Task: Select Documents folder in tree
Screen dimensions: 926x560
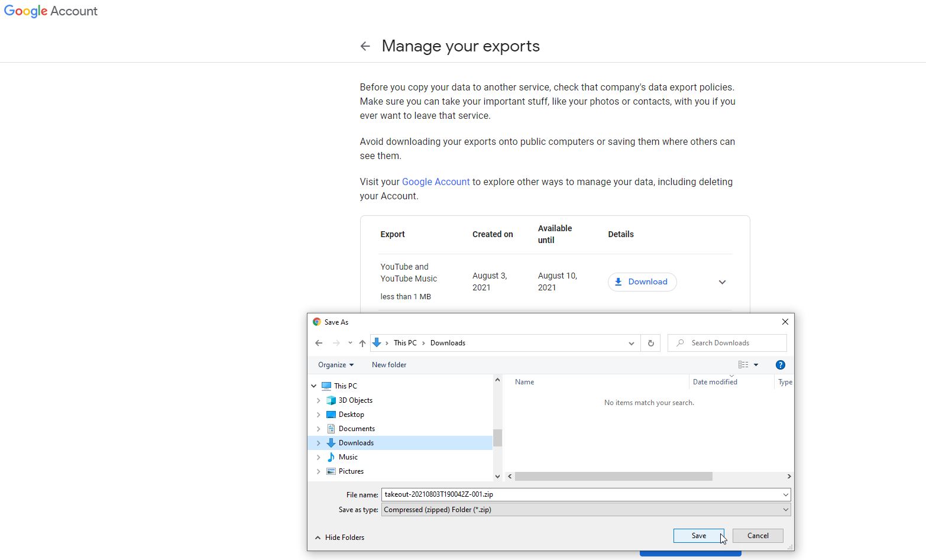Action: click(357, 429)
